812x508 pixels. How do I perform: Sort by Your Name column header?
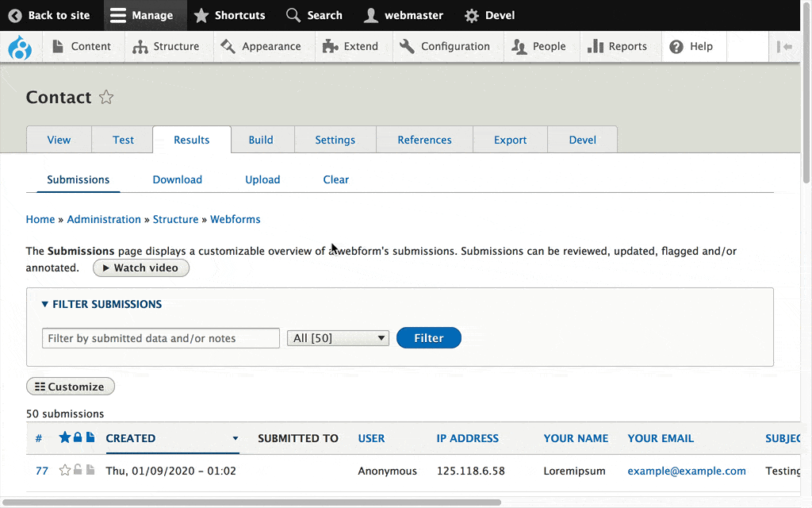[x=576, y=438]
